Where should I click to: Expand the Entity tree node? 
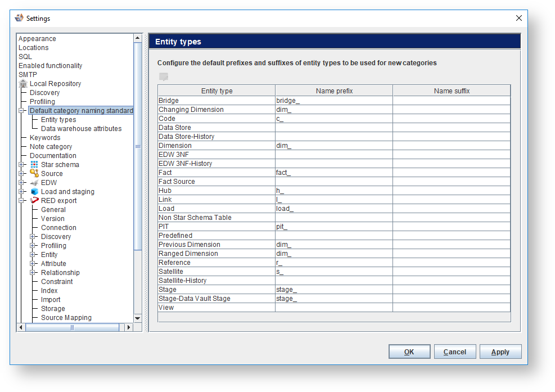click(33, 255)
